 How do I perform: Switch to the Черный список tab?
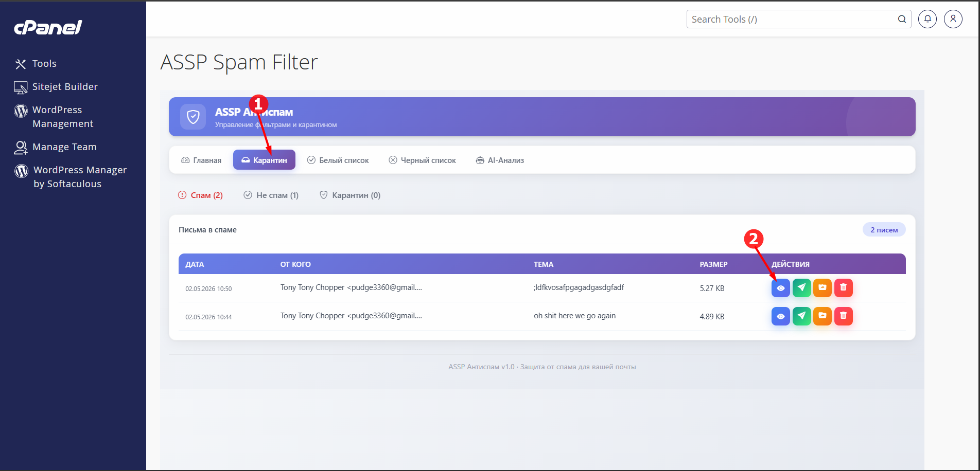click(x=423, y=160)
